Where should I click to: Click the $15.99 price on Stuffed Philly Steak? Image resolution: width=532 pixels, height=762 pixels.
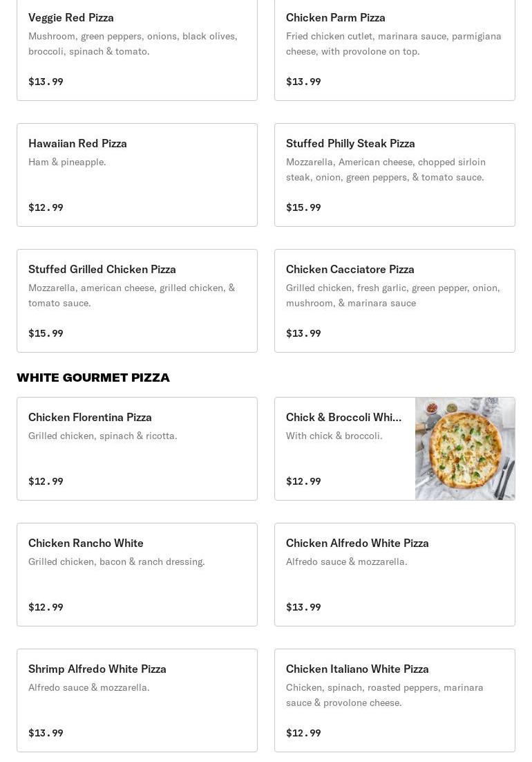[x=303, y=207]
